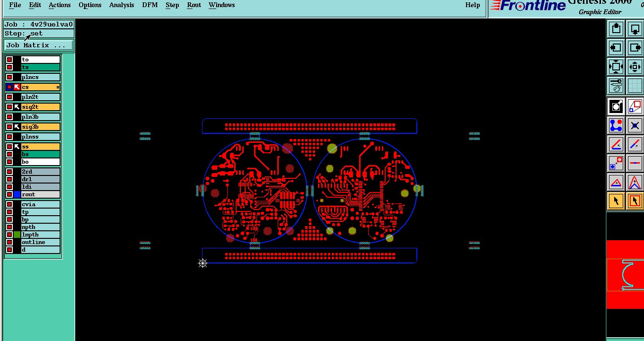
Task: Click the X crosshair snap icon
Action: (635, 125)
